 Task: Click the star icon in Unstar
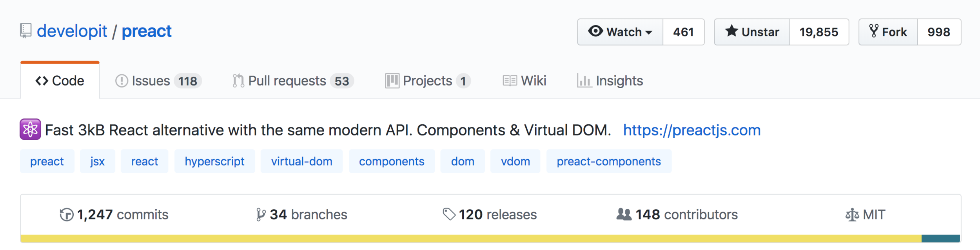click(731, 31)
